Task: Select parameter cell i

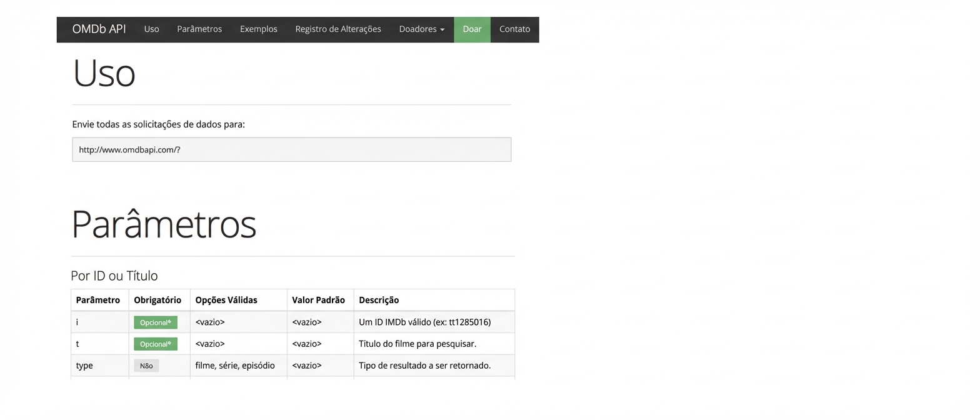Action: pos(100,322)
